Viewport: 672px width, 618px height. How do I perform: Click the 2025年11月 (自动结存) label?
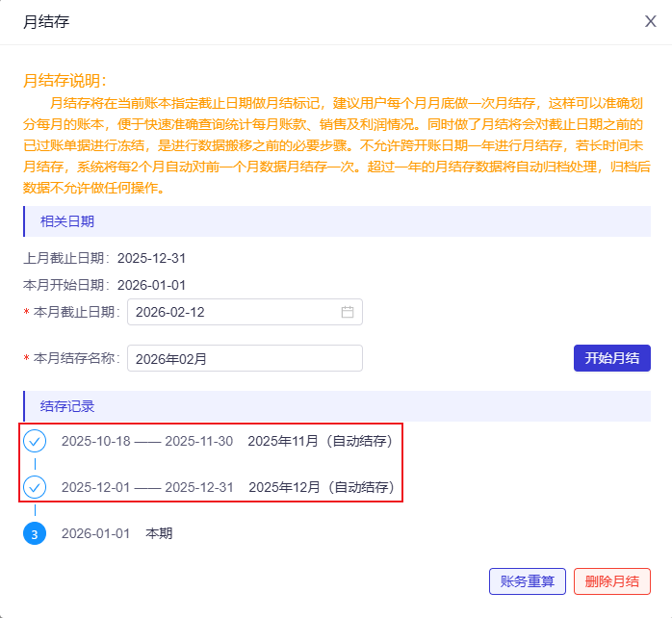(321, 441)
